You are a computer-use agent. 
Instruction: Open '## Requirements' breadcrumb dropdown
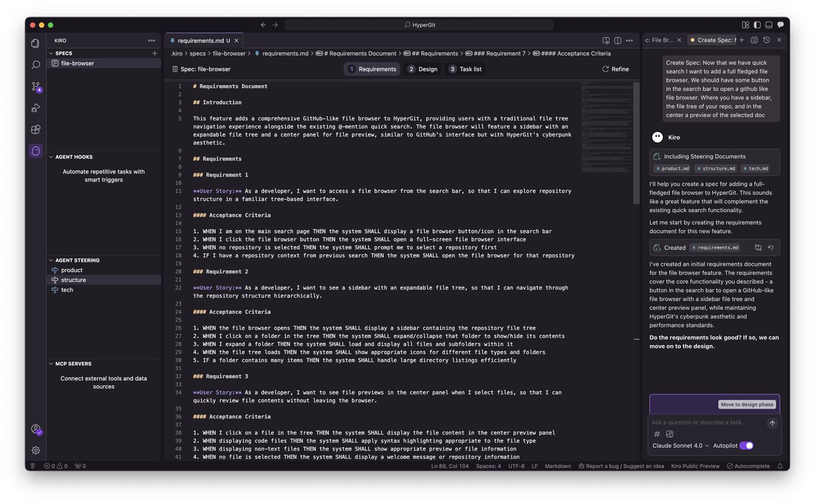click(x=431, y=53)
